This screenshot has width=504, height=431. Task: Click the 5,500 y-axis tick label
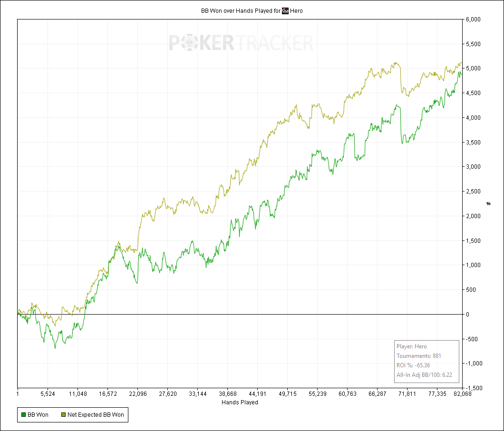tap(473, 44)
